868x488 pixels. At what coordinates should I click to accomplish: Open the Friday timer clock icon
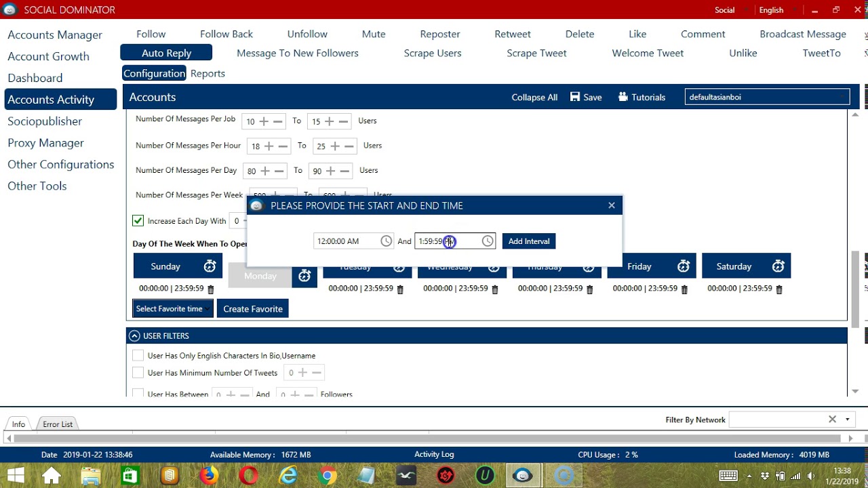[684, 266]
